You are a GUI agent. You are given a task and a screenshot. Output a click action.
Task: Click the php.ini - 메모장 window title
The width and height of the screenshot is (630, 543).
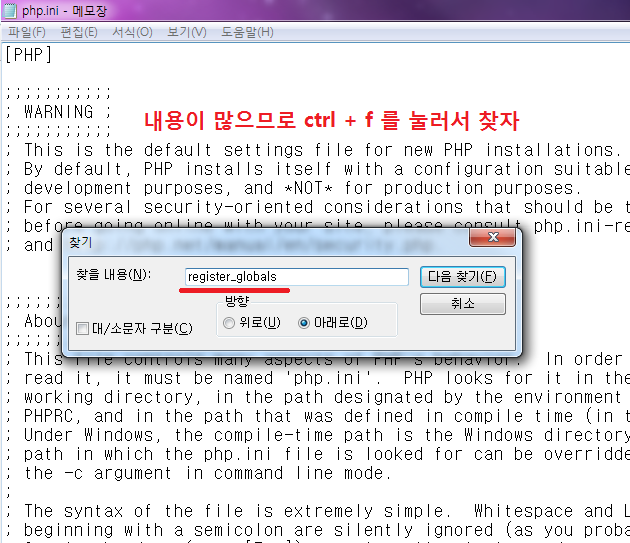tap(64, 10)
